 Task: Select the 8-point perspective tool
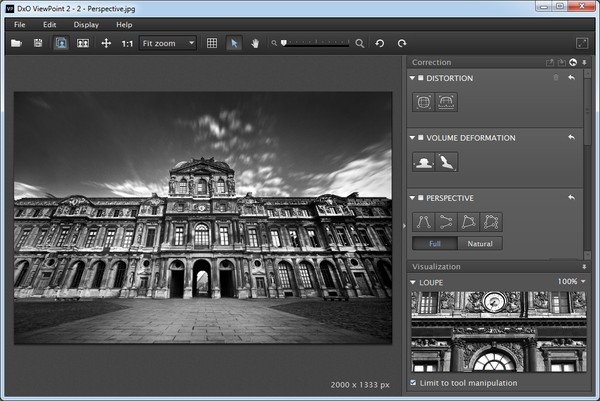click(x=490, y=221)
